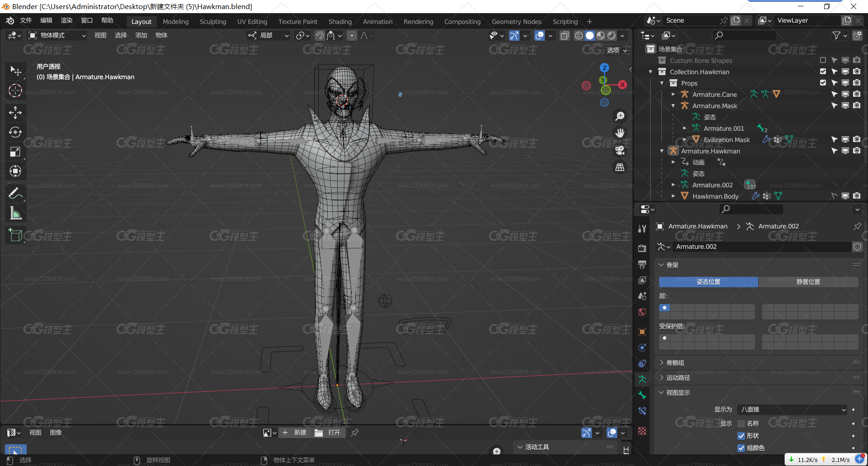Switch to the Modeling workspace tab
The image size is (868, 466).
click(175, 22)
